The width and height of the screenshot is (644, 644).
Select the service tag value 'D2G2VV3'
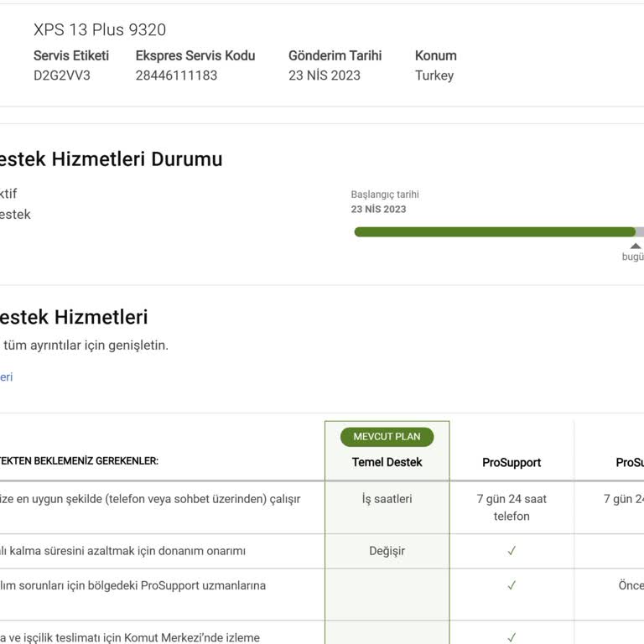(x=61, y=75)
